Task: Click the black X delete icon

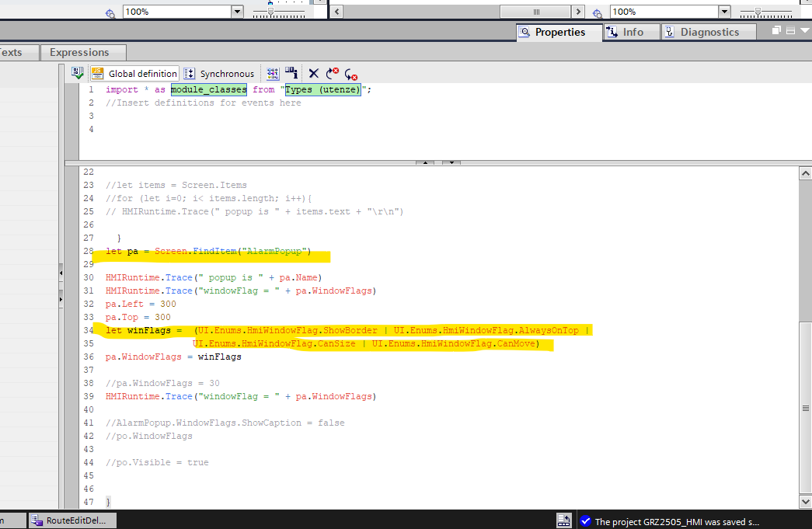Action: pos(314,73)
